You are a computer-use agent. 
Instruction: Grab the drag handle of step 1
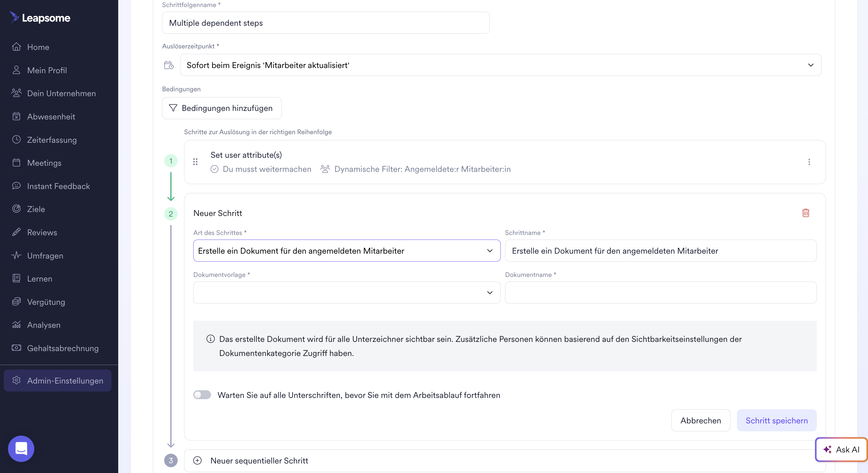pos(195,162)
